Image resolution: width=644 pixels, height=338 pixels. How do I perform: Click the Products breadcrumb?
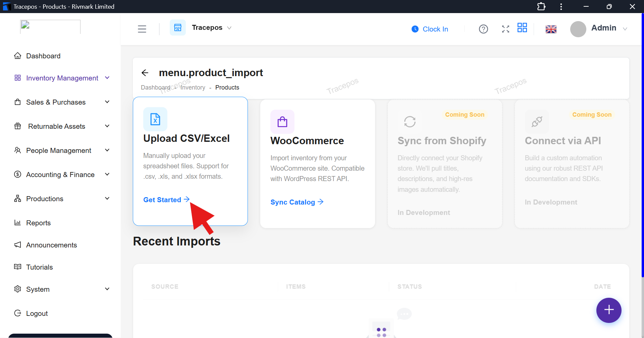(x=227, y=88)
